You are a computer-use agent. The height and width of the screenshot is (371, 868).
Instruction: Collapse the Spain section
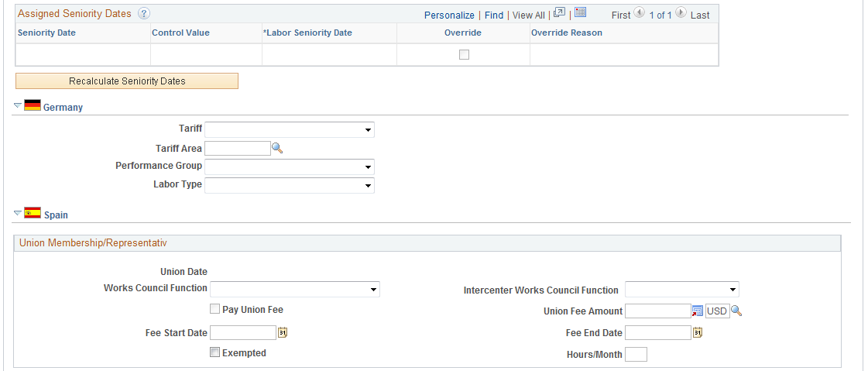18,213
